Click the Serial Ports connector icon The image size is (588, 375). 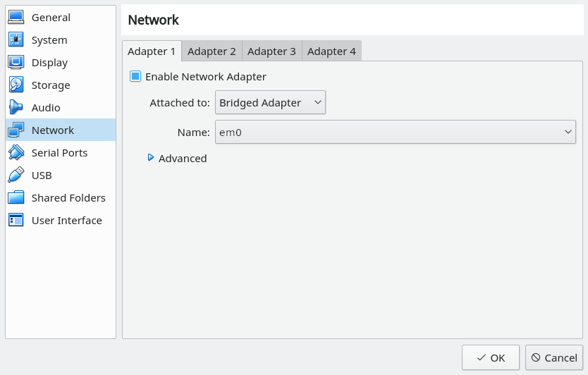pyautogui.click(x=16, y=152)
